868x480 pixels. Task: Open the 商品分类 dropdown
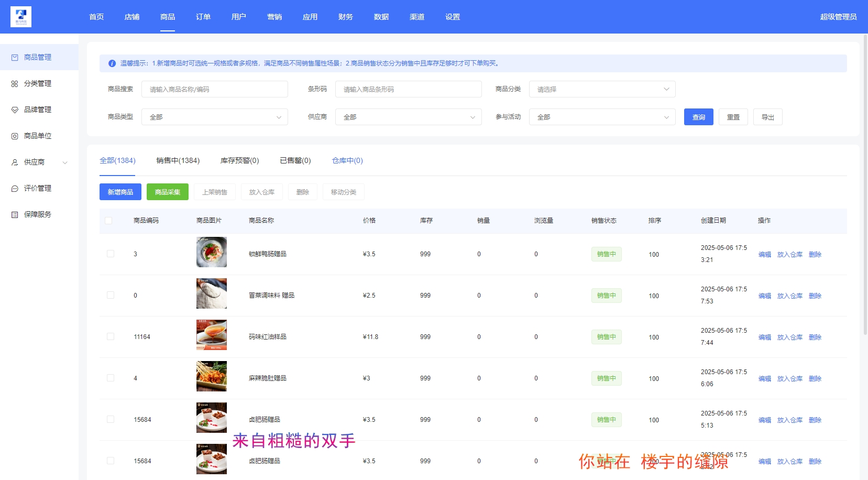tap(602, 89)
